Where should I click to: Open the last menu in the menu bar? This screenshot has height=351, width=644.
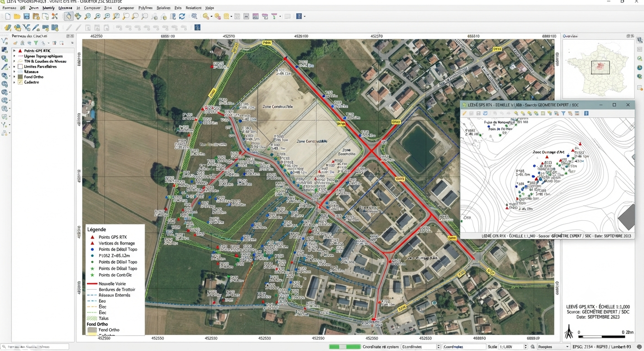[x=209, y=8]
